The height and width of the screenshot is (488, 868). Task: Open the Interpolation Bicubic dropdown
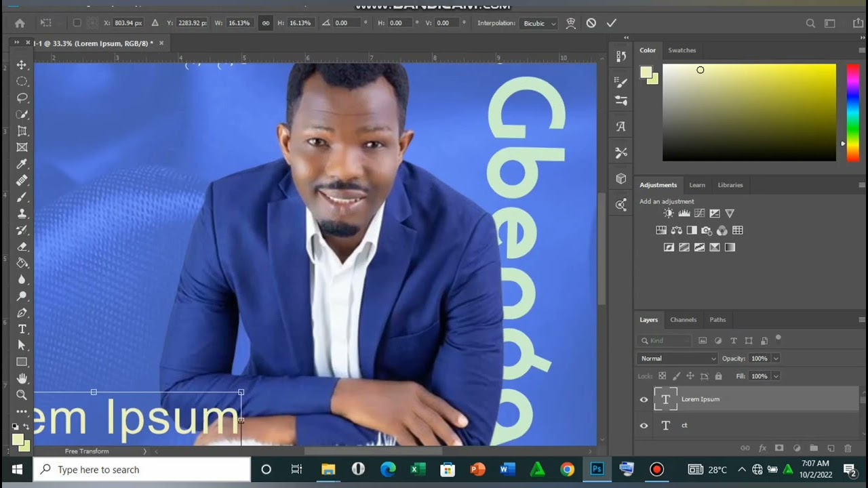point(539,23)
